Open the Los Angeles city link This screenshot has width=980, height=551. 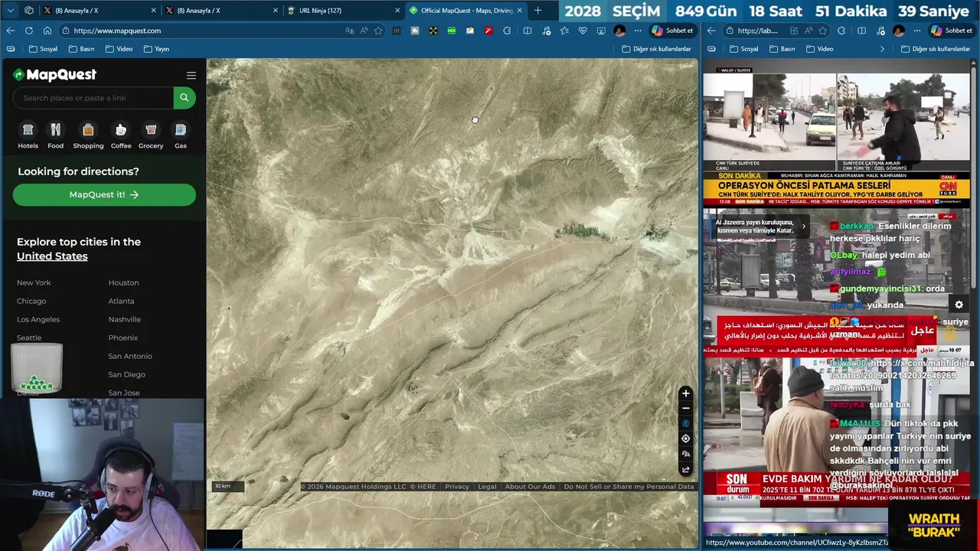pos(38,319)
